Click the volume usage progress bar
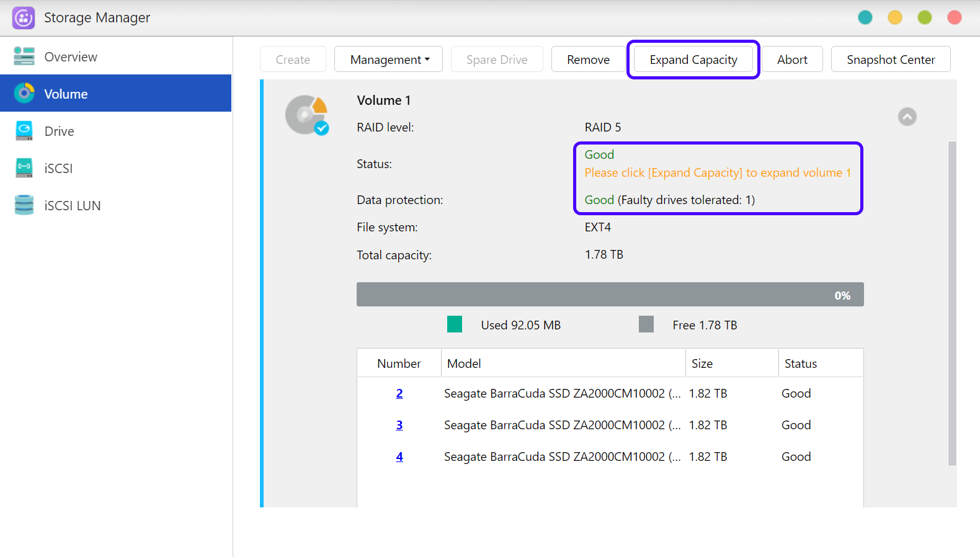The image size is (980, 557). point(610,295)
